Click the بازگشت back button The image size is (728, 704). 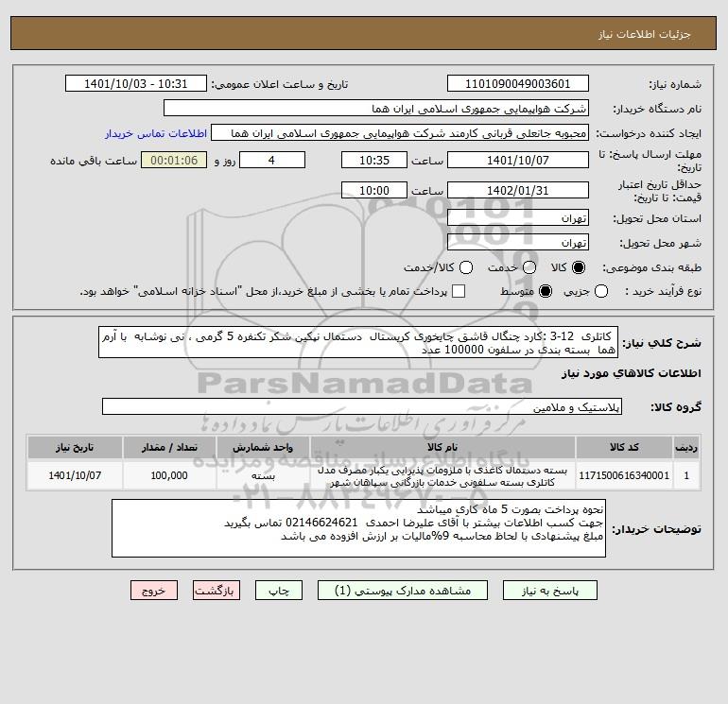(217, 591)
